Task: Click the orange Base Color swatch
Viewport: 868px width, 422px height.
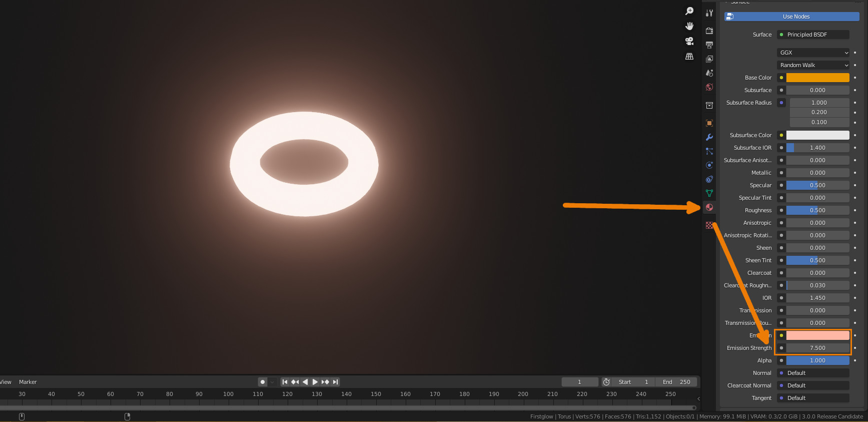Action: [x=817, y=78]
